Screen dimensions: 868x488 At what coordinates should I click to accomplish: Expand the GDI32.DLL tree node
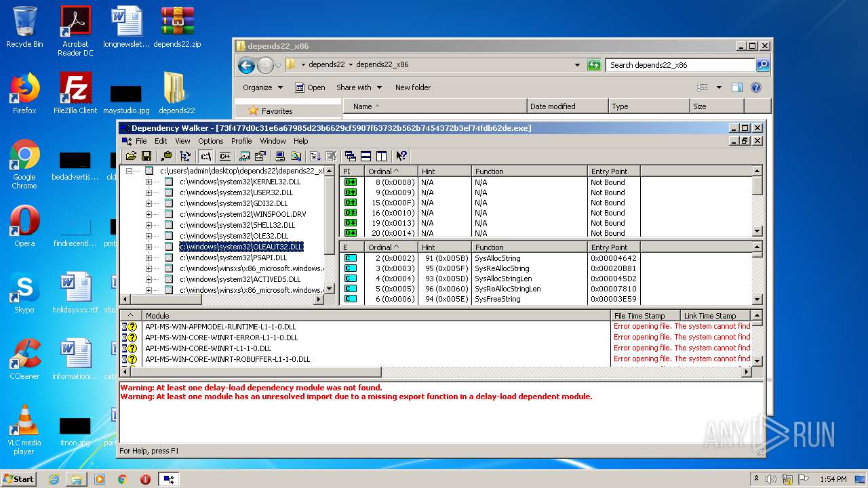tap(149, 203)
